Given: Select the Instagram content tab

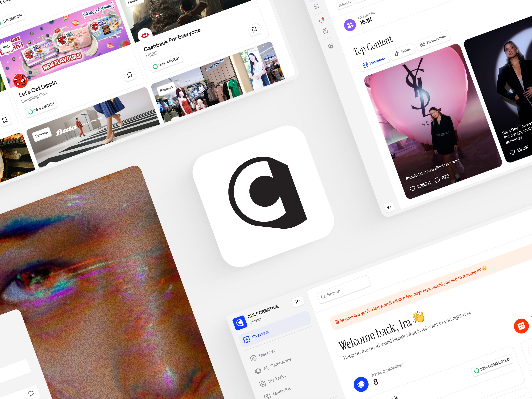Looking at the screenshot, I should click(374, 62).
